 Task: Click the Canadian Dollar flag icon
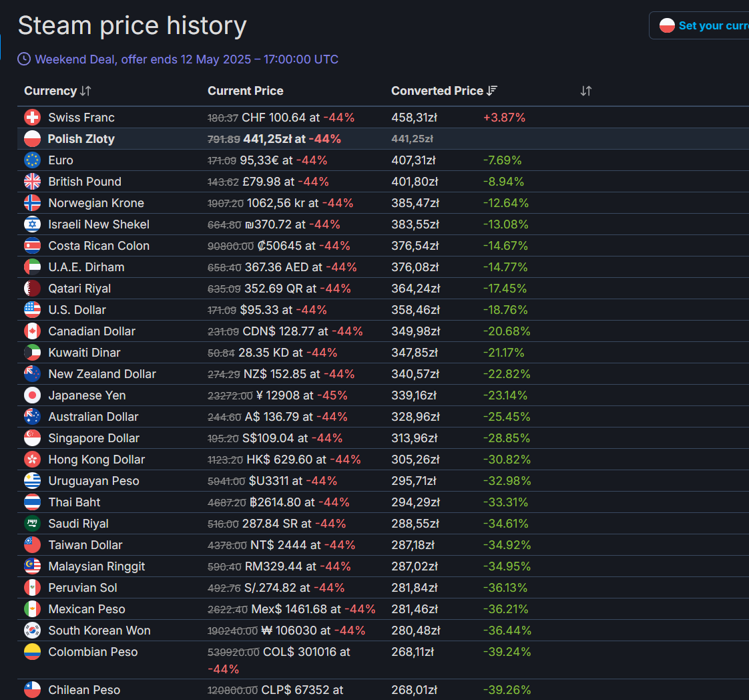(x=33, y=331)
